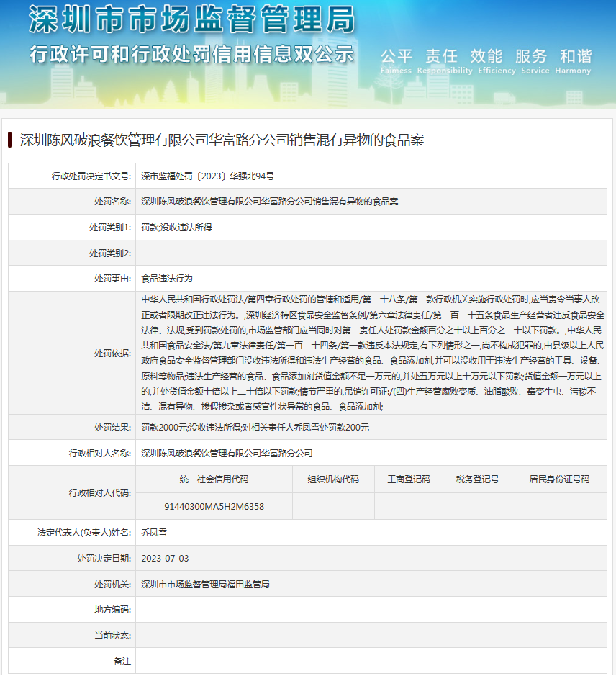Click the decision date 2023-07-03

tap(166, 558)
